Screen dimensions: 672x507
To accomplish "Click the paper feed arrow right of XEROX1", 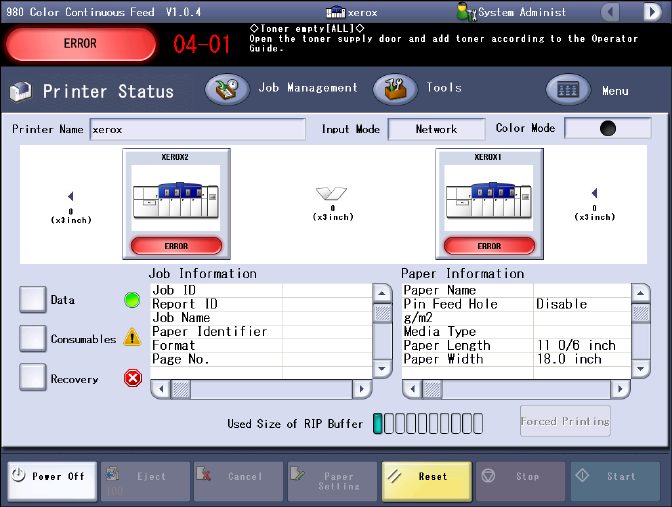I will tap(594, 193).
